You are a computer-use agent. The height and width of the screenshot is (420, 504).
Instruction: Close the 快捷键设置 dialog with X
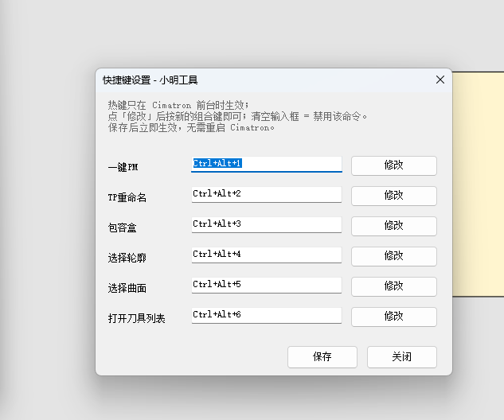440,80
